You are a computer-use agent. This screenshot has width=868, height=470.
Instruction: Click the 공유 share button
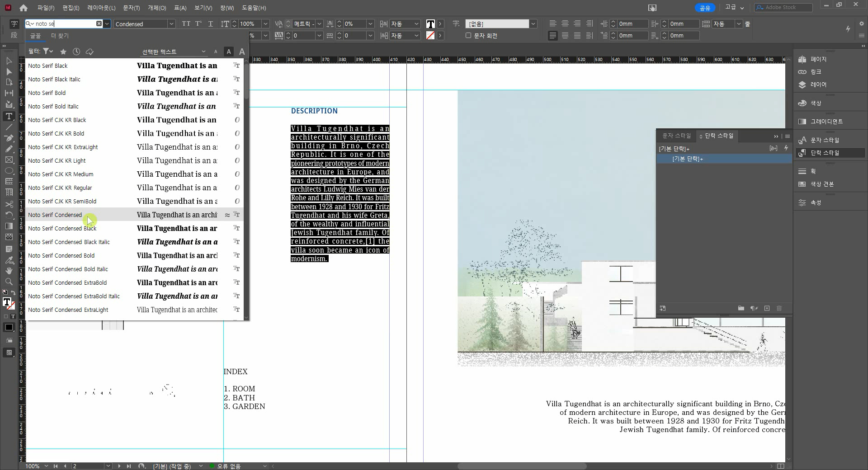point(705,8)
